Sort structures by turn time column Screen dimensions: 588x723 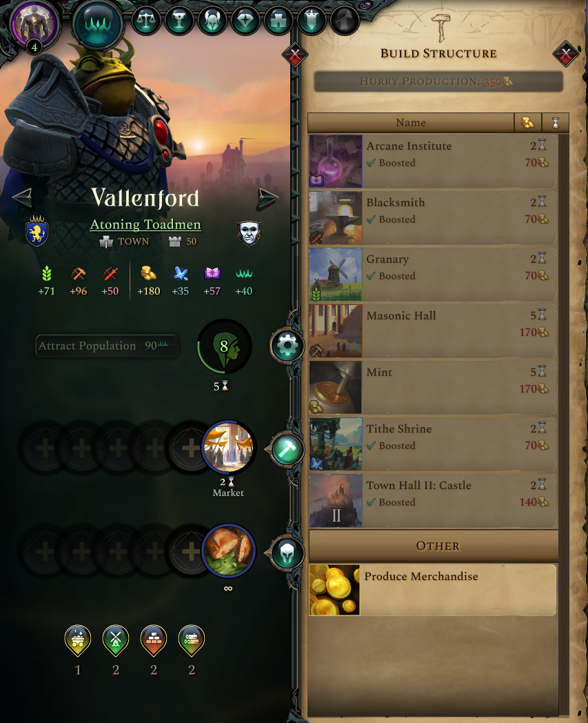[x=556, y=123]
